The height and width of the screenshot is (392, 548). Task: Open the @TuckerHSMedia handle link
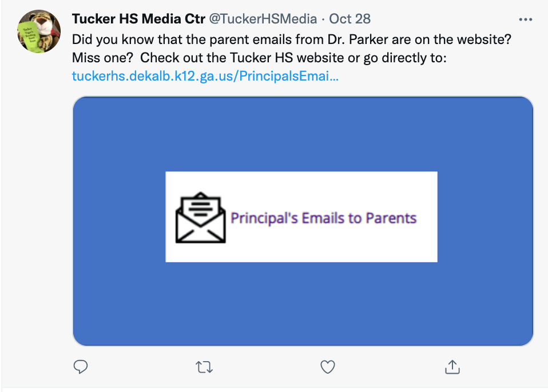pyautogui.click(x=263, y=19)
